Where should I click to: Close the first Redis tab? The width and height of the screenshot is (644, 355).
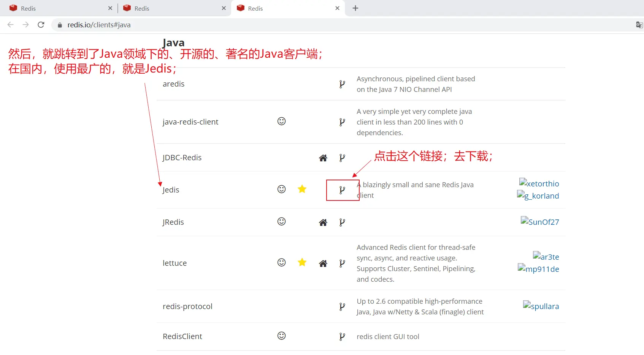point(110,8)
